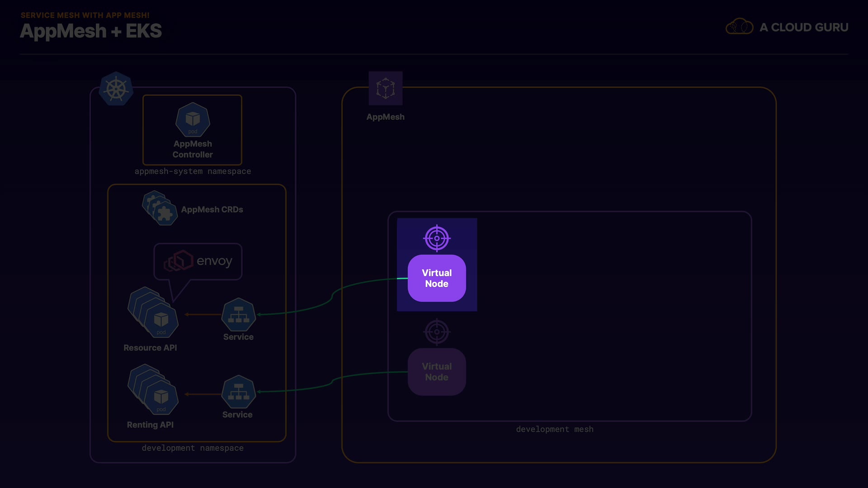Click the highlighted target icon above Virtual Node
Screen dimensions: 868x488
click(x=437, y=238)
